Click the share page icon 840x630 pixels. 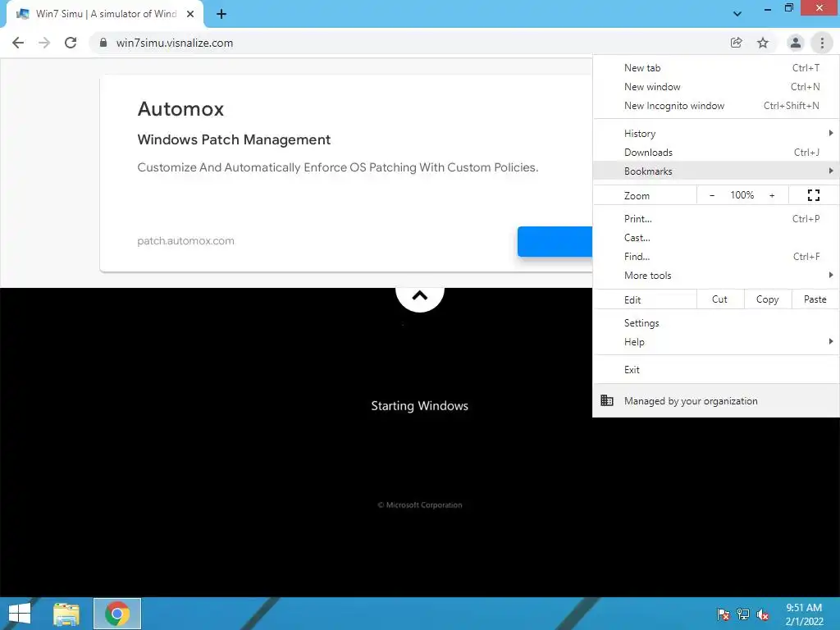736,43
